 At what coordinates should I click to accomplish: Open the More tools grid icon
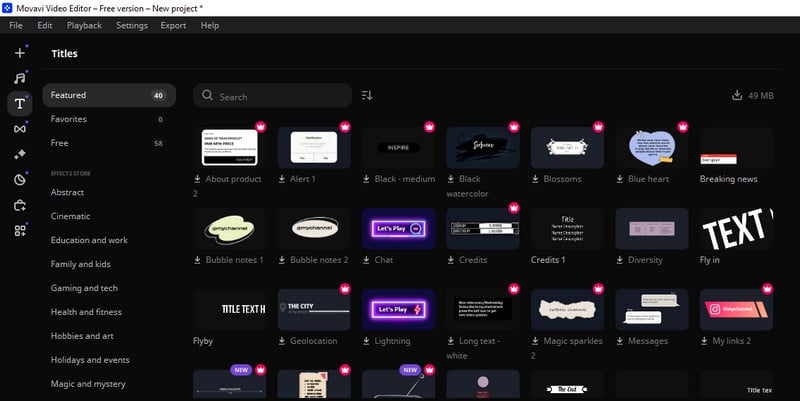(x=20, y=231)
